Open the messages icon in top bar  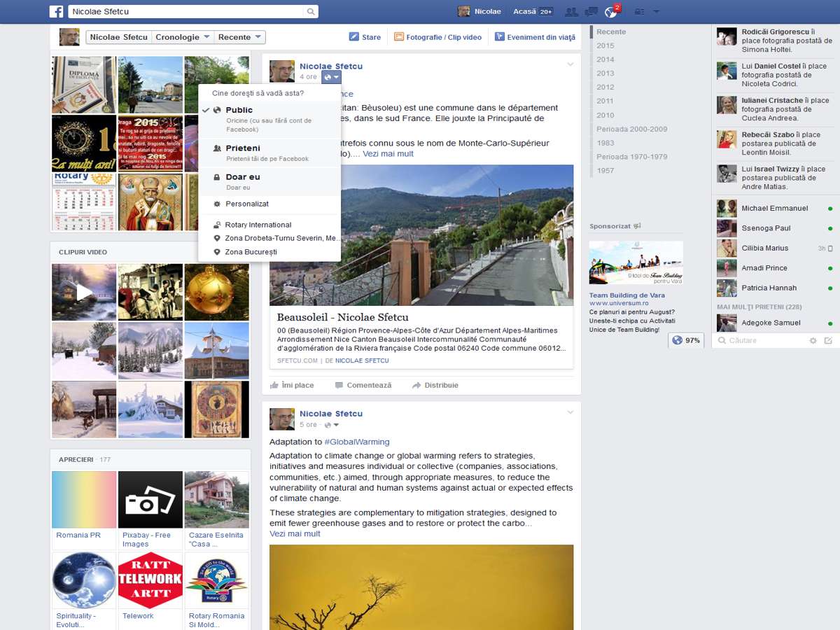point(591,11)
